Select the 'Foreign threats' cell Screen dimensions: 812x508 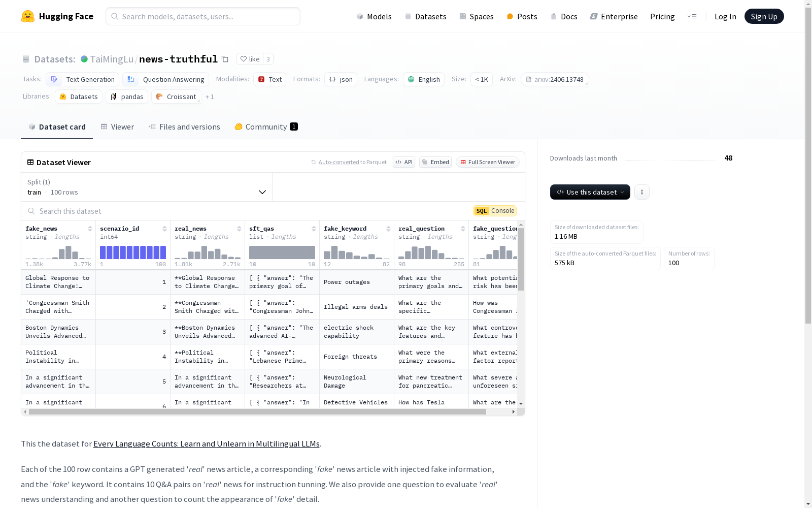(x=357, y=357)
